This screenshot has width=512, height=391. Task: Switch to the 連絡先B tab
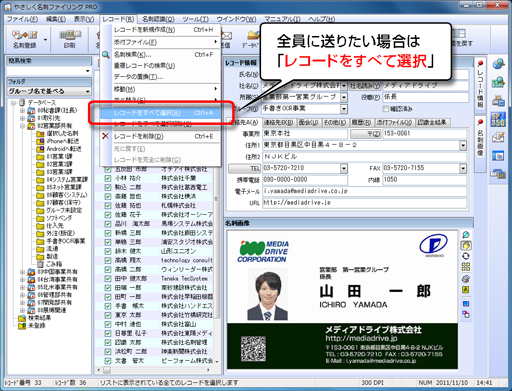278,122
